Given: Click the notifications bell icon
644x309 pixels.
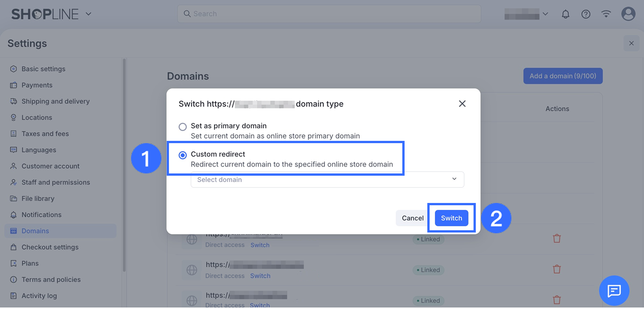Looking at the screenshot, I should click(565, 14).
